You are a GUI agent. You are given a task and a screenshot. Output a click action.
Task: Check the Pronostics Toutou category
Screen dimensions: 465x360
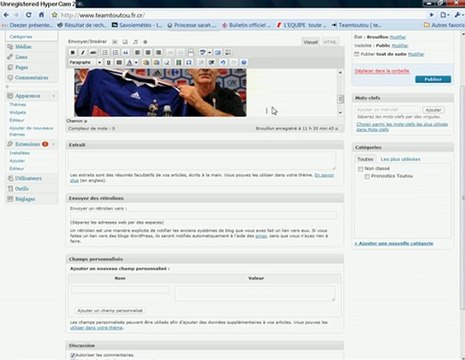pyautogui.click(x=367, y=176)
